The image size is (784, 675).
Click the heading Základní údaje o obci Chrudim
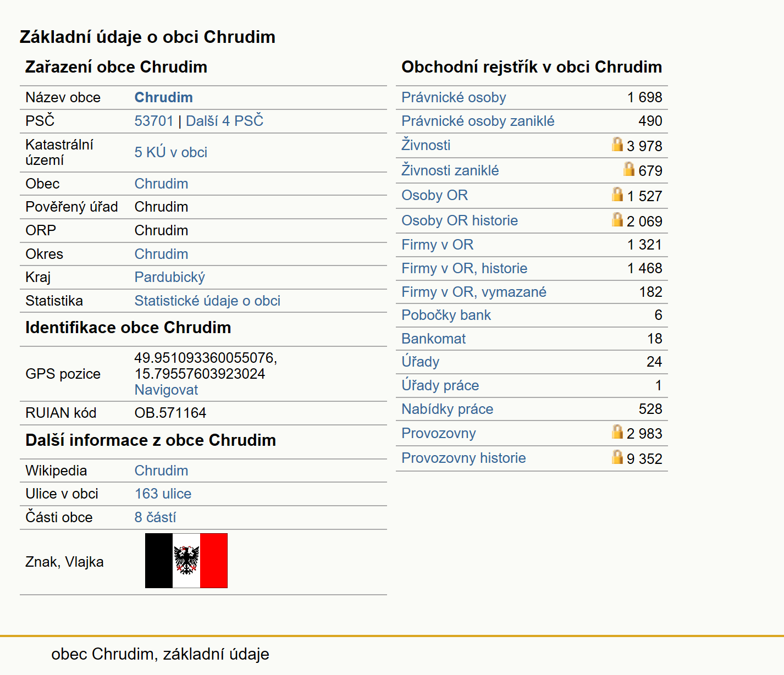(x=147, y=37)
